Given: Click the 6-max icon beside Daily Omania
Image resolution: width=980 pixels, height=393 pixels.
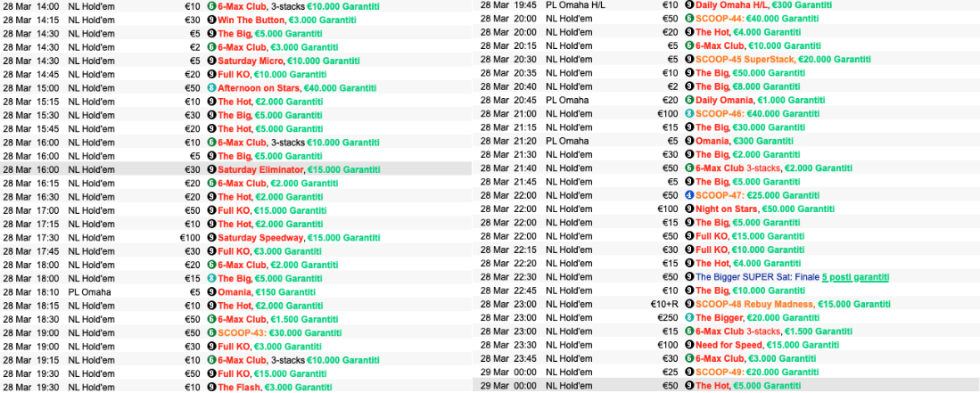Looking at the screenshot, I should (689, 100).
